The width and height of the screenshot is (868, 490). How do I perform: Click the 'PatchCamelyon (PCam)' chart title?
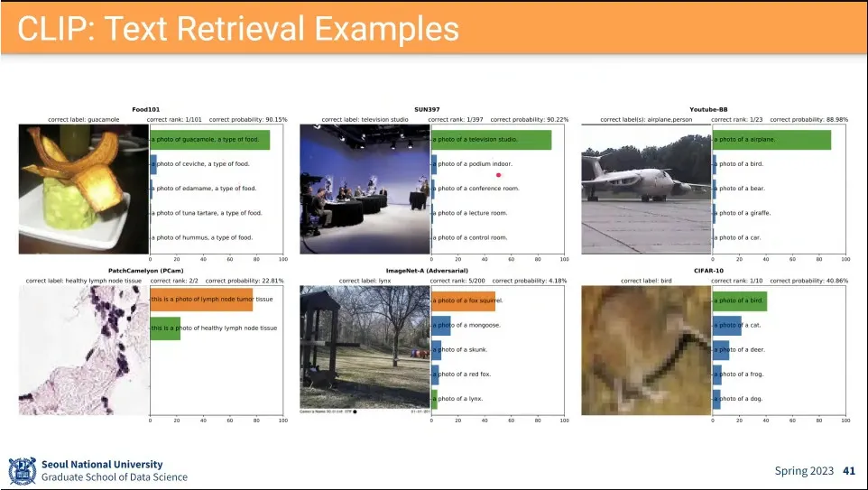145,271
